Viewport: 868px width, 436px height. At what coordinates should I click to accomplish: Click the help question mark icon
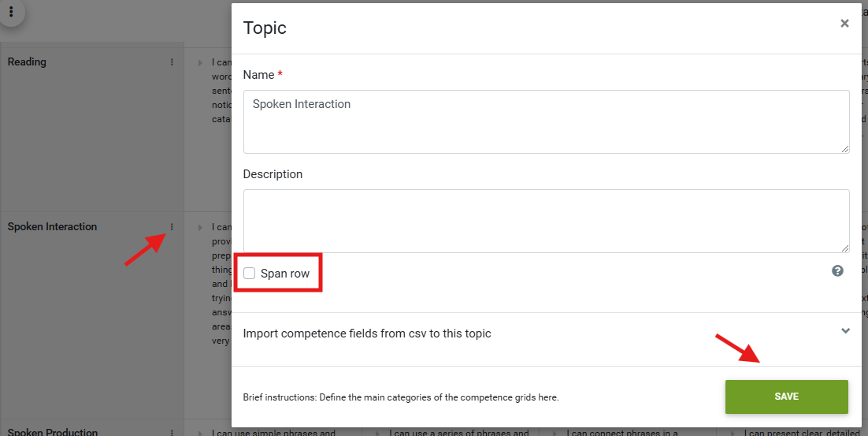click(837, 271)
